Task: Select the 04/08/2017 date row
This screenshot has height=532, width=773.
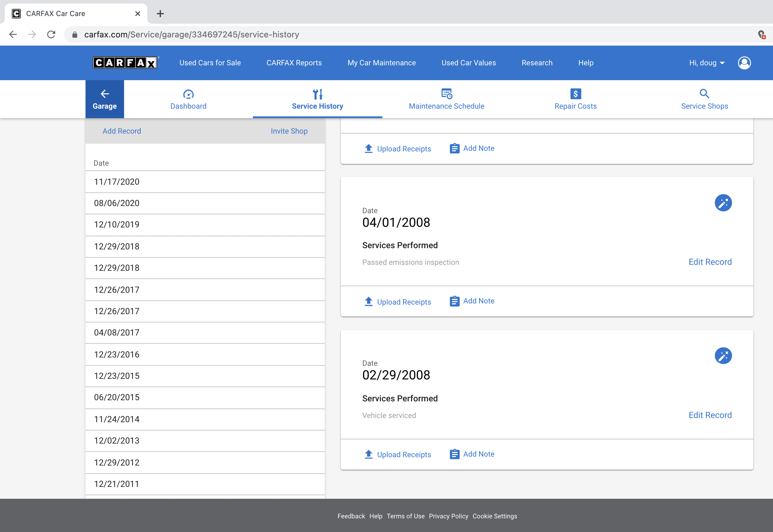Action: (x=205, y=332)
